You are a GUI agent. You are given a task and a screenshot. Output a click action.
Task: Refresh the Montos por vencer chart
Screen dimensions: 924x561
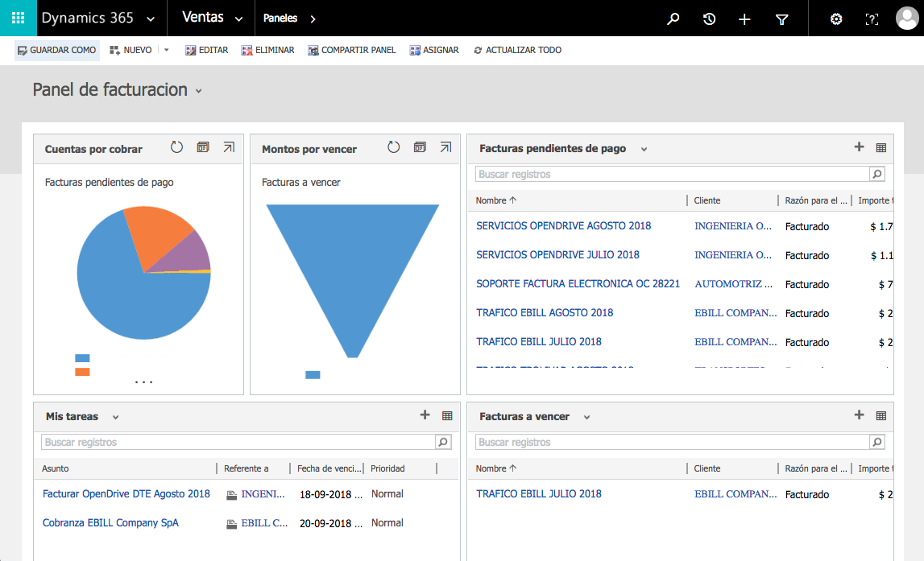tap(394, 147)
